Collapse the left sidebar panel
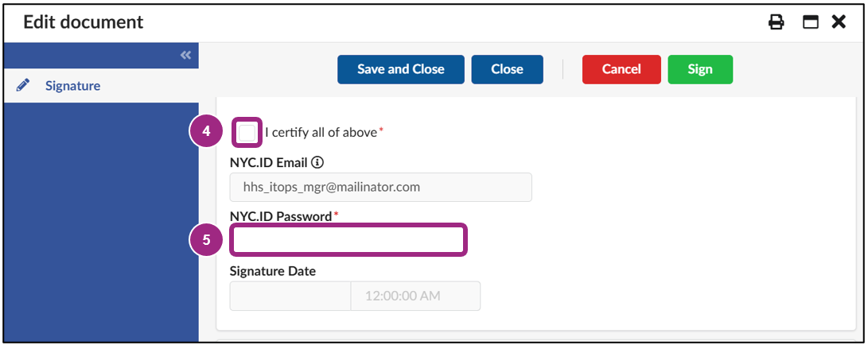 pos(186,55)
